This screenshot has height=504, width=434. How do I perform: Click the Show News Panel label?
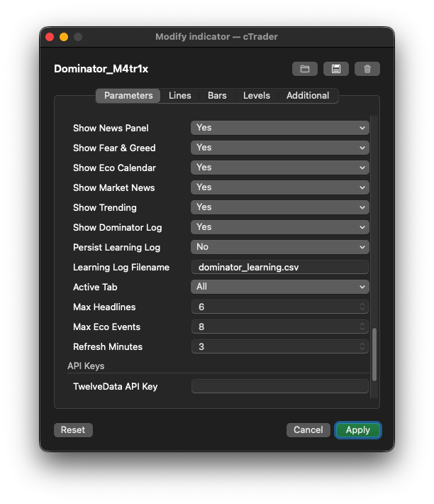(111, 128)
